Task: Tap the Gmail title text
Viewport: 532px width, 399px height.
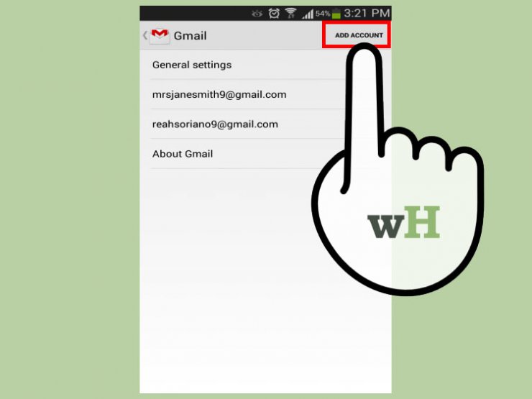Action: pyautogui.click(x=190, y=36)
